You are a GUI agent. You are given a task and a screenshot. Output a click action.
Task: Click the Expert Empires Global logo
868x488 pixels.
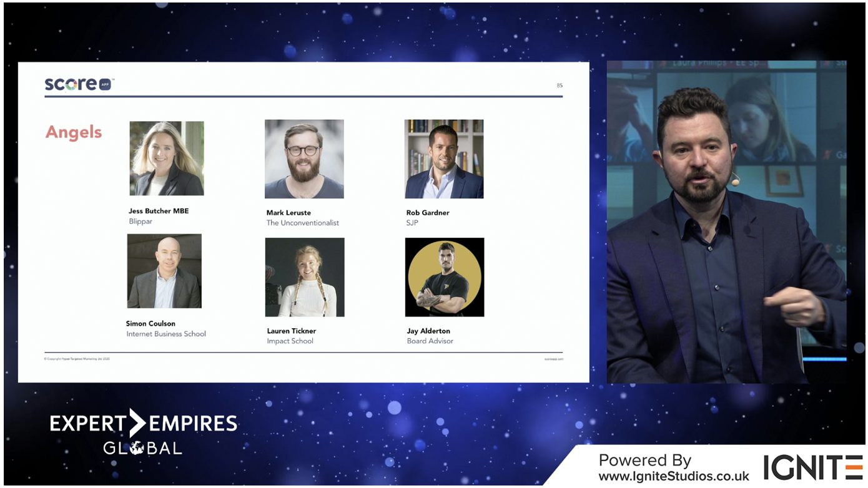coord(144,432)
